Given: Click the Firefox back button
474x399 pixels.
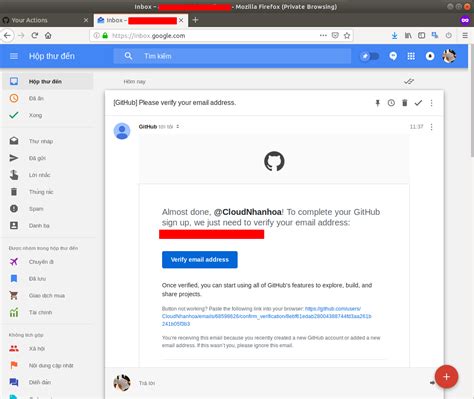Looking at the screenshot, I should (7, 35).
